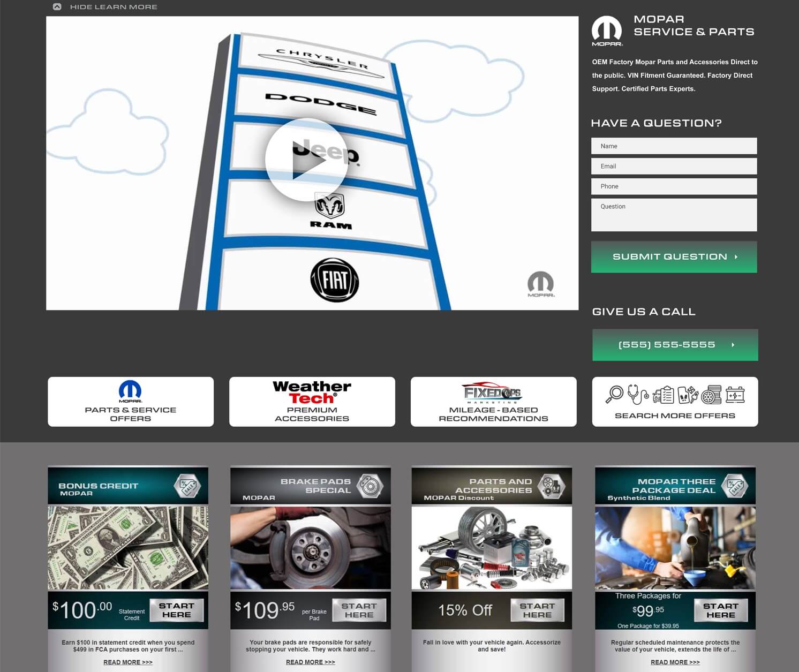Open the Parts and Accessories card header
Screen dimensions: 799x672
(x=492, y=486)
